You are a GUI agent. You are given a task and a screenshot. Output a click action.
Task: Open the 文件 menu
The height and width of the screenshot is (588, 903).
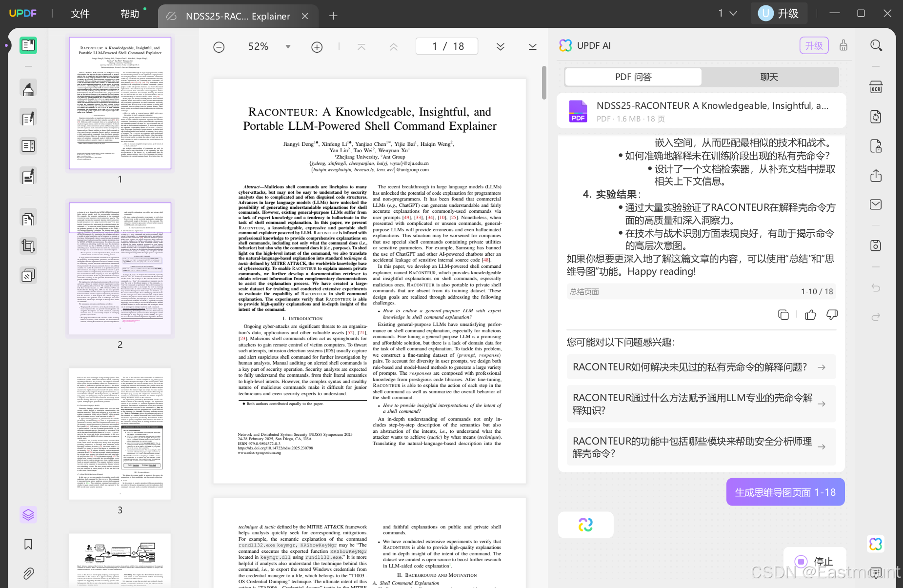(x=80, y=14)
